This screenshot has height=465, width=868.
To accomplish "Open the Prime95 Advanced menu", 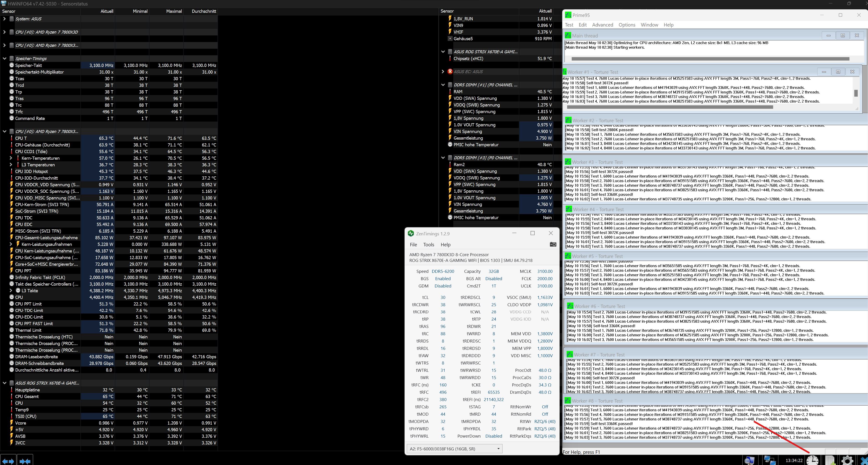I will pyautogui.click(x=603, y=25).
